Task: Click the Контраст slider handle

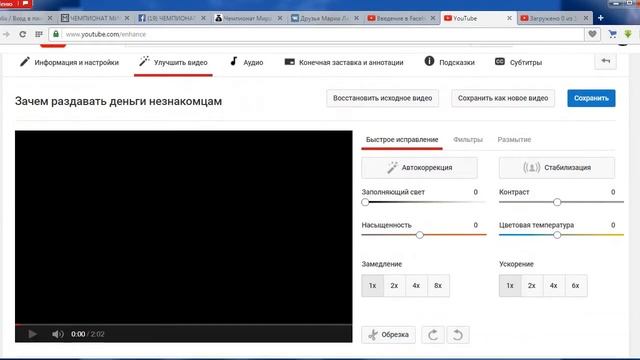Action: click(557, 202)
